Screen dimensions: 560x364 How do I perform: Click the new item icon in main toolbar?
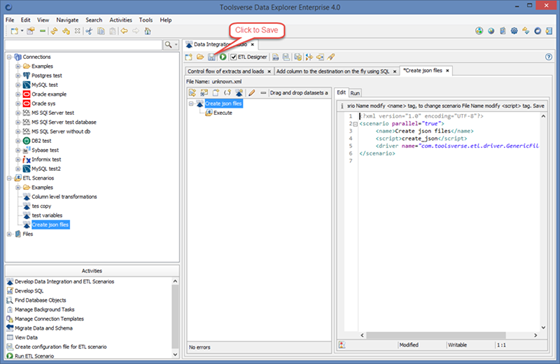pos(14,31)
